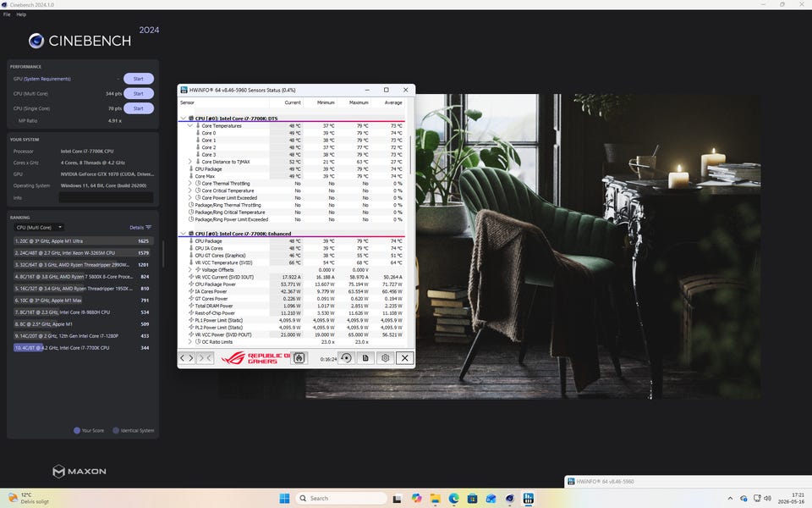This screenshot has width=812, height=508.
Task: Select the Total DRAM Power sensor row
Action: 292,306
